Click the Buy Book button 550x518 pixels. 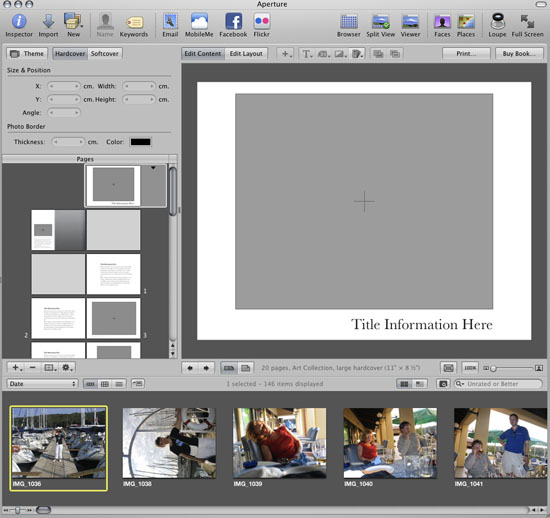[x=519, y=54]
